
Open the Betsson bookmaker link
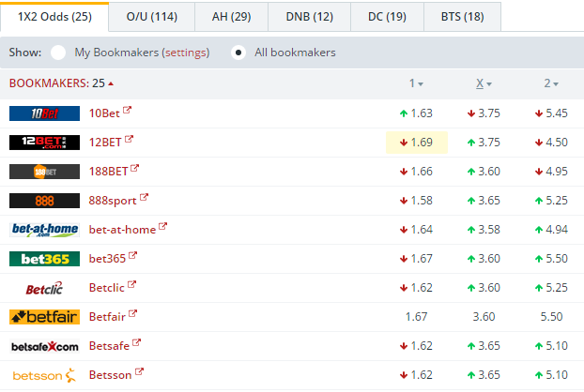(110, 375)
